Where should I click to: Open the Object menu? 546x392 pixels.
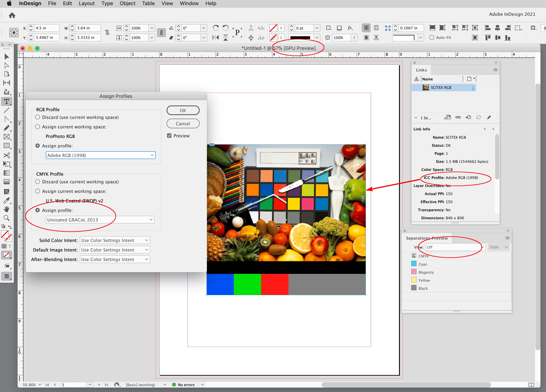(127, 3)
